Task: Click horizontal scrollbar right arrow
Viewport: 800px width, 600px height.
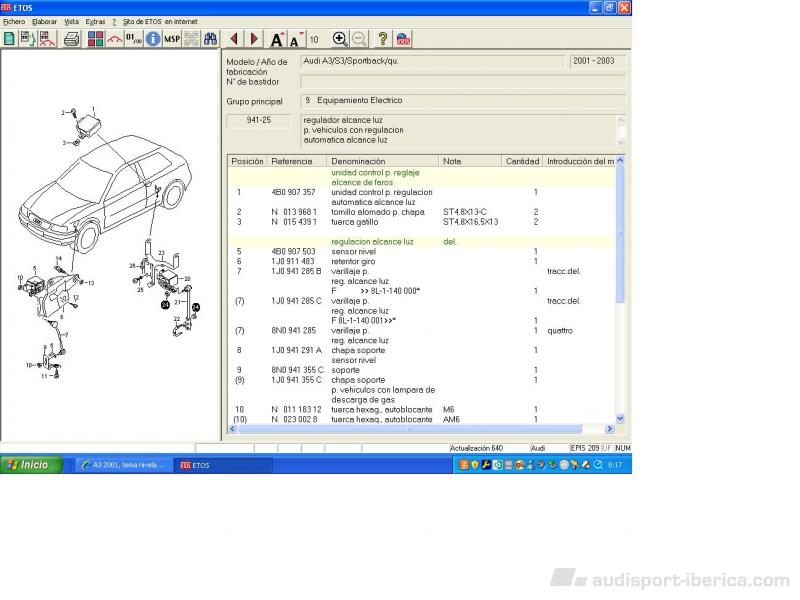Action: [609, 429]
